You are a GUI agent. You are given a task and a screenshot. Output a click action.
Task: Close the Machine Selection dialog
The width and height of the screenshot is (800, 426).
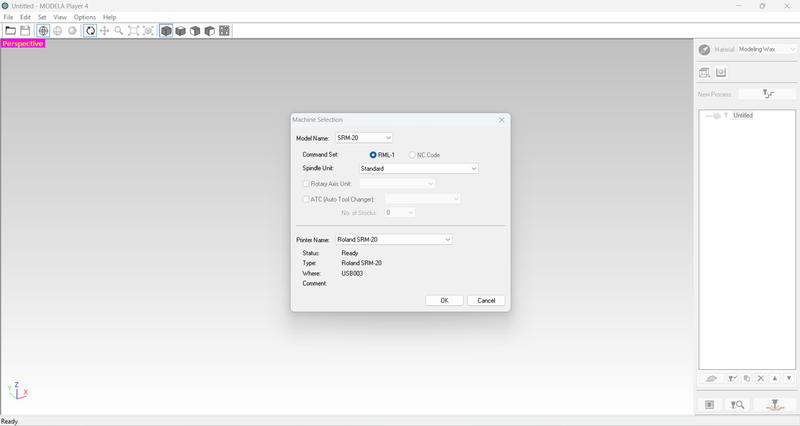(x=502, y=120)
